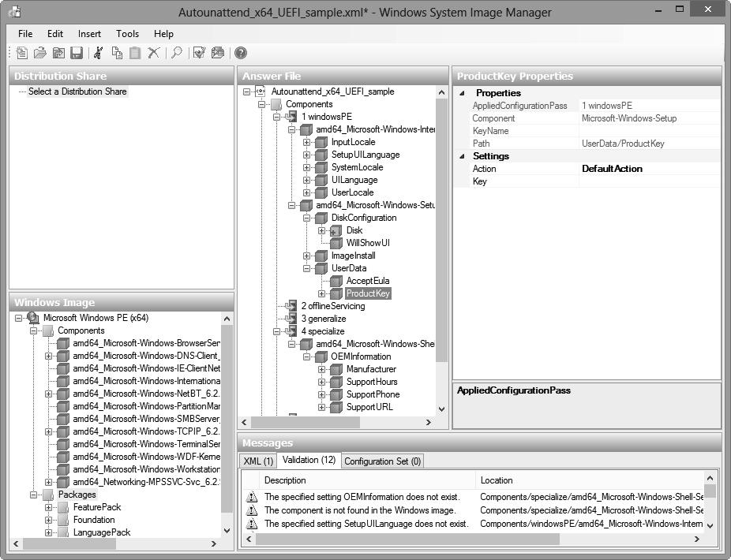Expand the ProductKey node

(321, 293)
